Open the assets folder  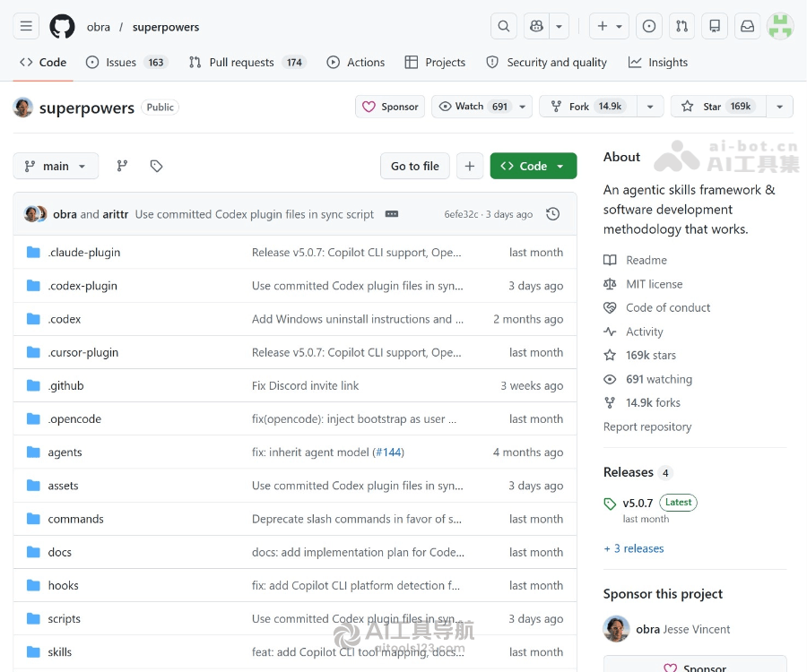[64, 486]
